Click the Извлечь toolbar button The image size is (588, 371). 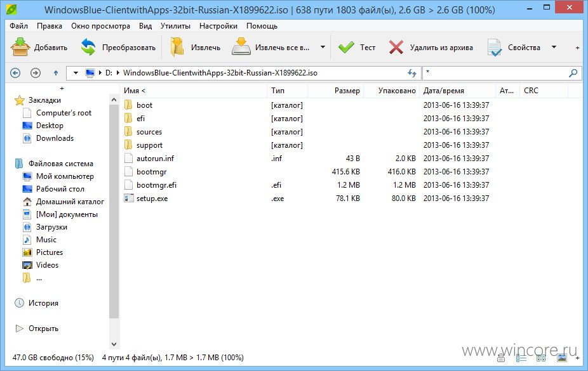click(x=195, y=47)
